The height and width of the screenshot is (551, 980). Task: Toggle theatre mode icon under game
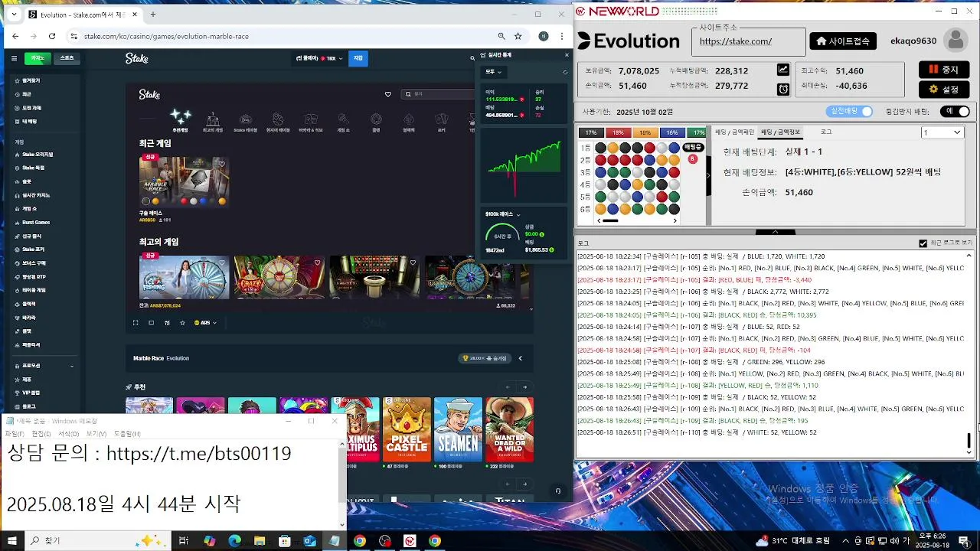[x=152, y=323]
